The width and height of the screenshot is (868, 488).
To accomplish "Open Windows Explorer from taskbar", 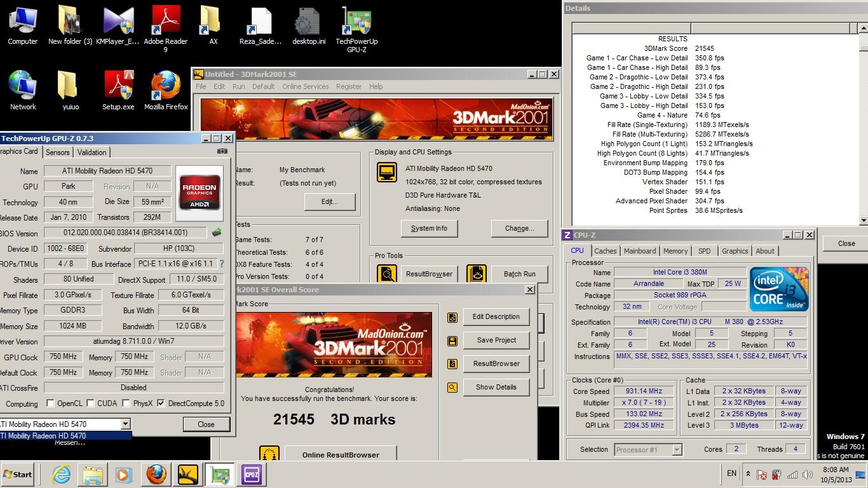I will [92, 475].
